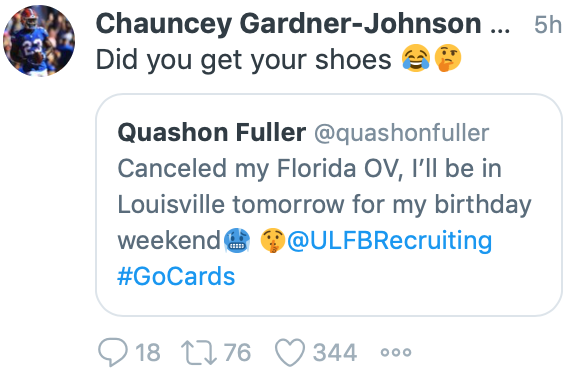Click the reply speech bubble icon
Screen dimensions: 582x374
(x=113, y=352)
